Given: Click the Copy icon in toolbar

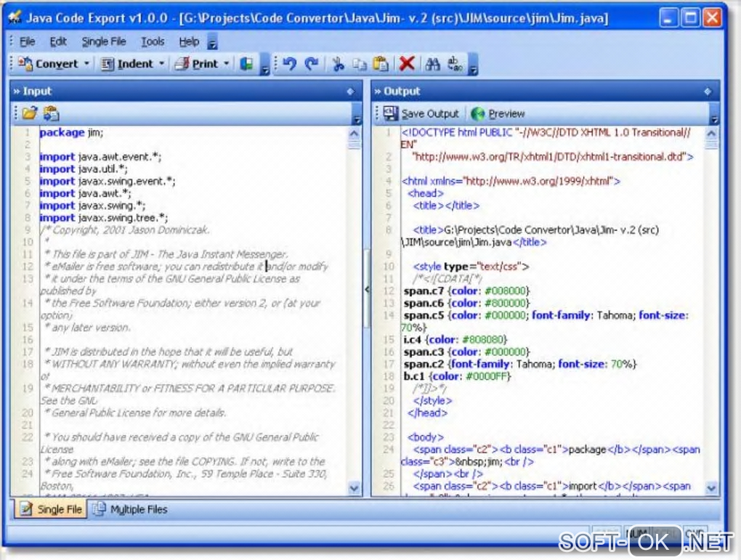Looking at the screenshot, I should (x=360, y=64).
